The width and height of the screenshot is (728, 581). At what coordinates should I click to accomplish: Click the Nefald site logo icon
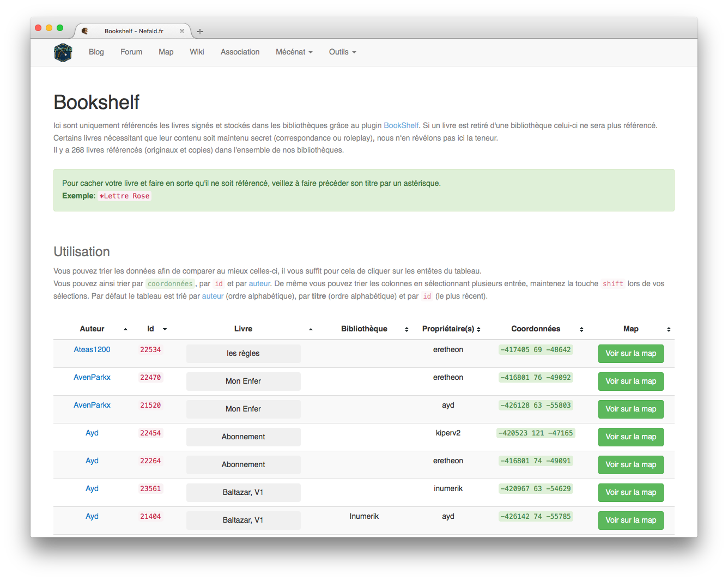63,52
